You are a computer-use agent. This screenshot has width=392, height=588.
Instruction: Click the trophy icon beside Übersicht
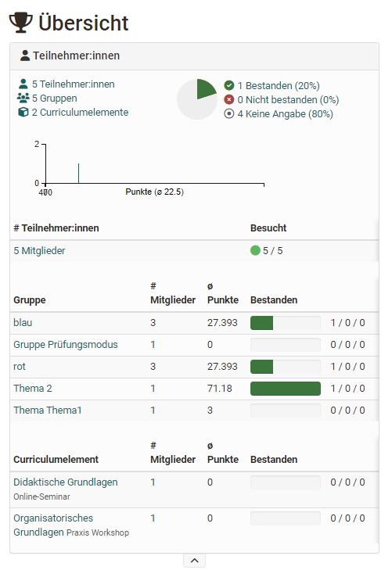(x=20, y=23)
